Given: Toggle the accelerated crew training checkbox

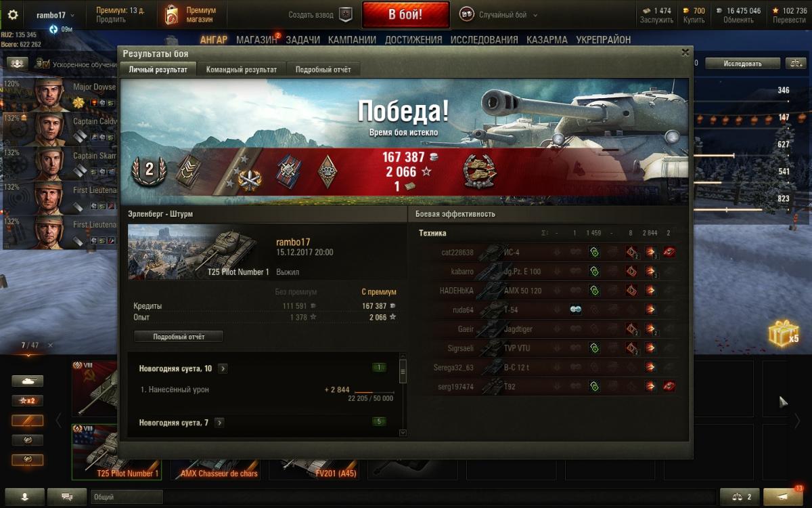Looking at the screenshot, I should pyautogui.click(x=46, y=64).
